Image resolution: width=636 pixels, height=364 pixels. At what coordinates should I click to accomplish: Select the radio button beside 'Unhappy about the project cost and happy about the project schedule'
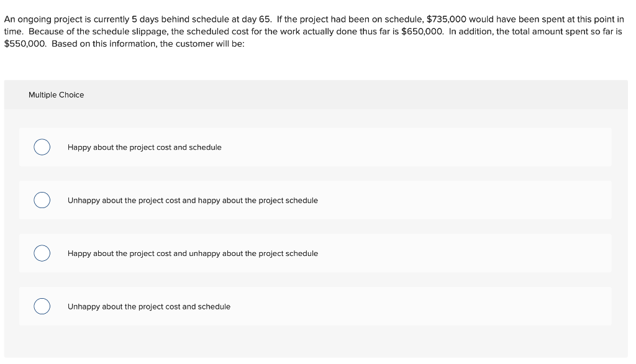click(42, 200)
